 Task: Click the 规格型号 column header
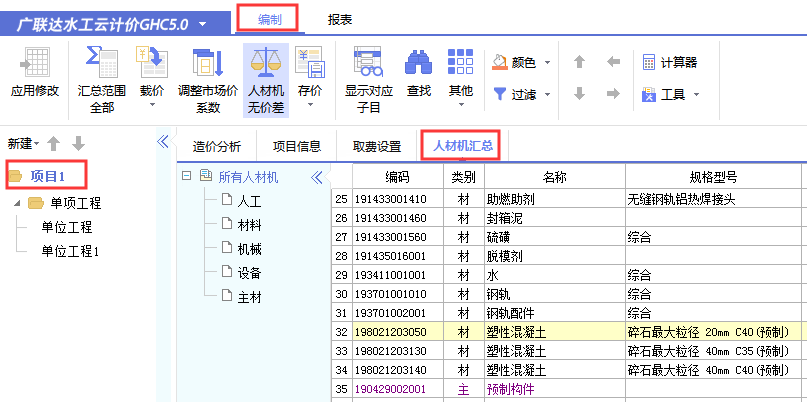click(713, 177)
